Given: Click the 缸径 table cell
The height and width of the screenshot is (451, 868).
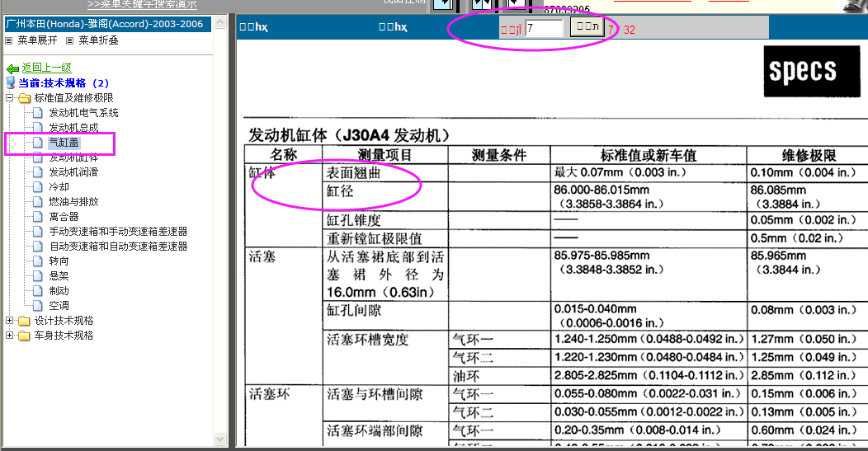Looking at the screenshot, I should coord(384,196).
